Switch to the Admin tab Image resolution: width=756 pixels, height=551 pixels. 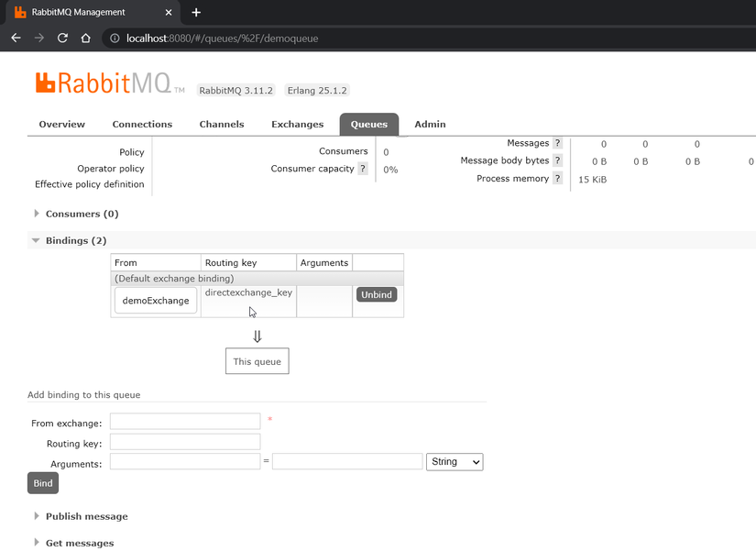(x=430, y=124)
